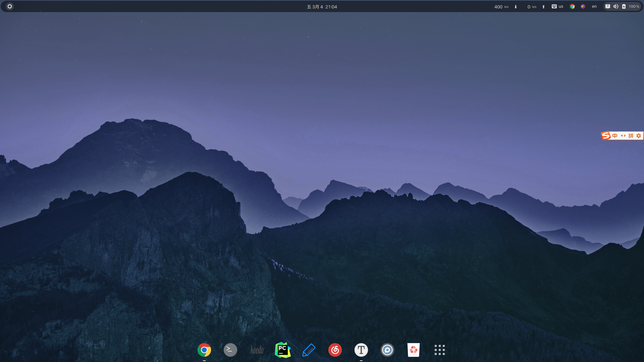Launch NetEase Cloud Music from dock

[x=335, y=350]
